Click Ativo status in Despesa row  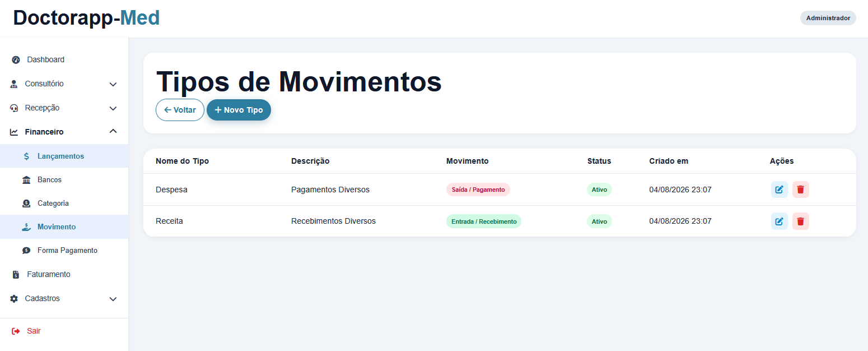[599, 190]
